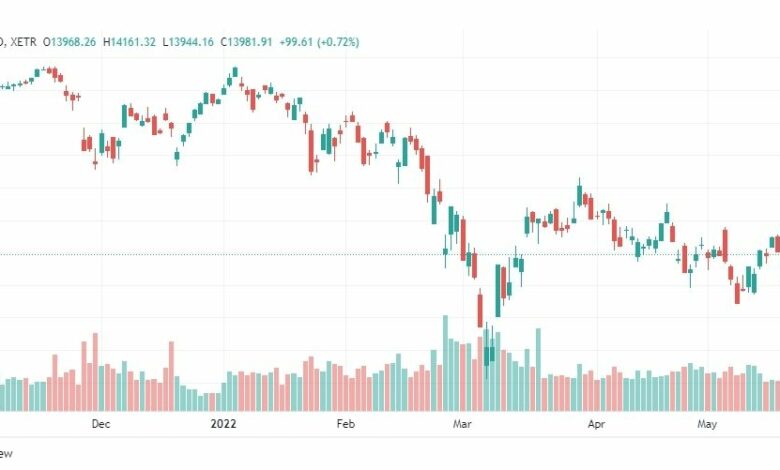780x470 pixels.
Task: Click the lowest red candle in May
Action: [x=737, y=292]
